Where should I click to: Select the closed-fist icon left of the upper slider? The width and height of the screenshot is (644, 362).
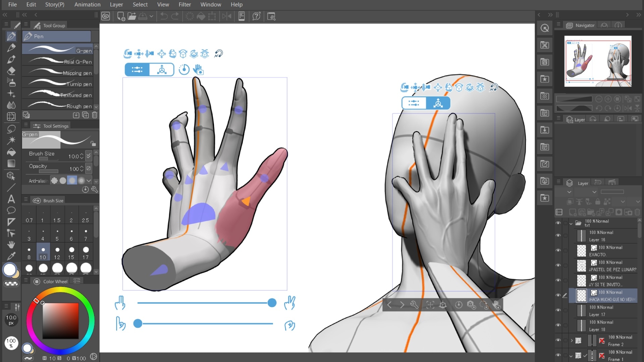[120, 303]
